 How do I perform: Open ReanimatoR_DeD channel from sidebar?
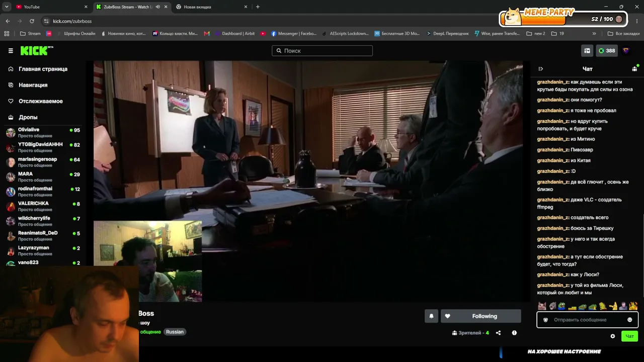tap(43, 236)
